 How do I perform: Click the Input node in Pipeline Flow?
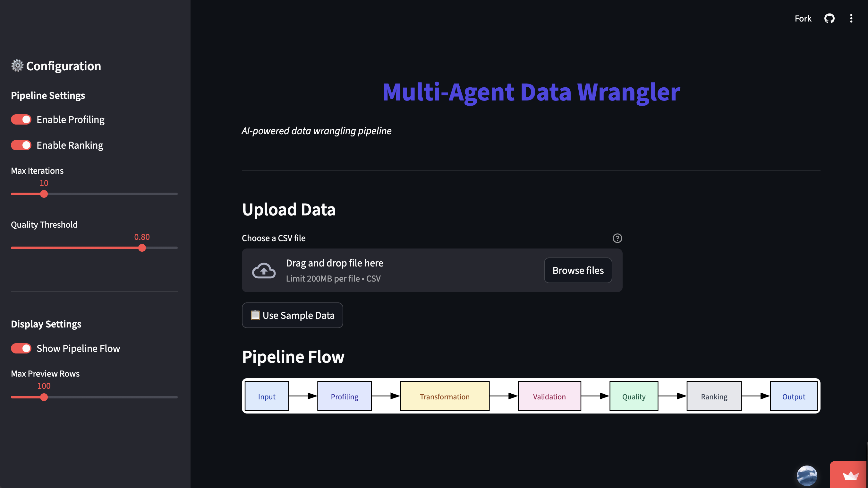pyautogui.click(x=267, y=396)
